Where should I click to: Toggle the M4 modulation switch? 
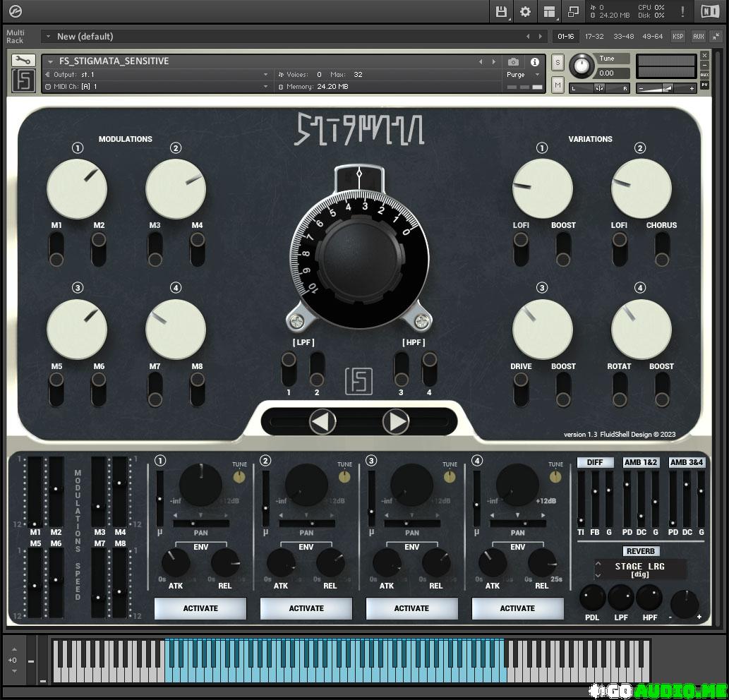tap(197, 250)
